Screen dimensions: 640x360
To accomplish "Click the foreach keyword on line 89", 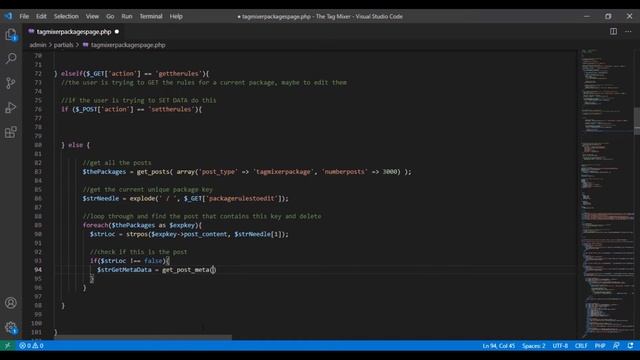I will pos(96,225).
